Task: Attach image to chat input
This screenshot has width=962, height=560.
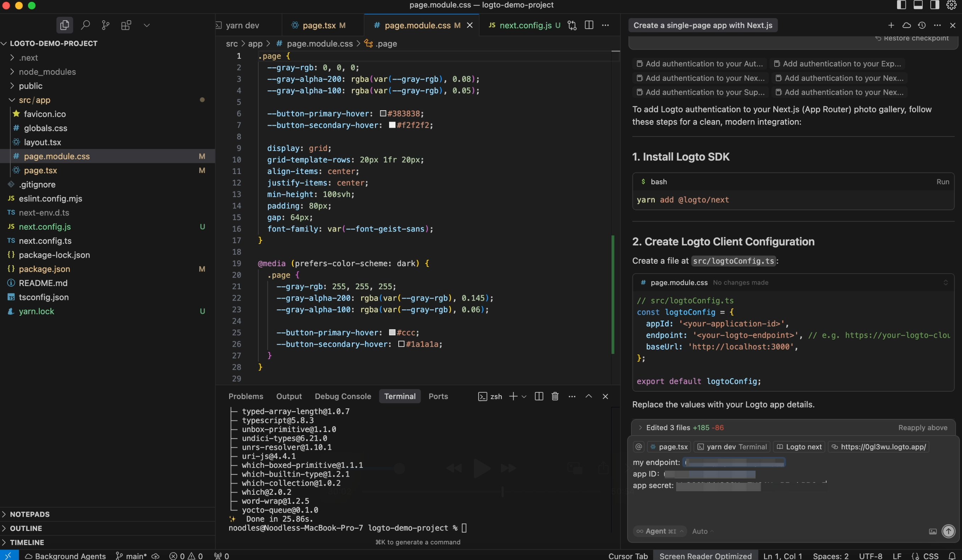Action: (933, 531)
